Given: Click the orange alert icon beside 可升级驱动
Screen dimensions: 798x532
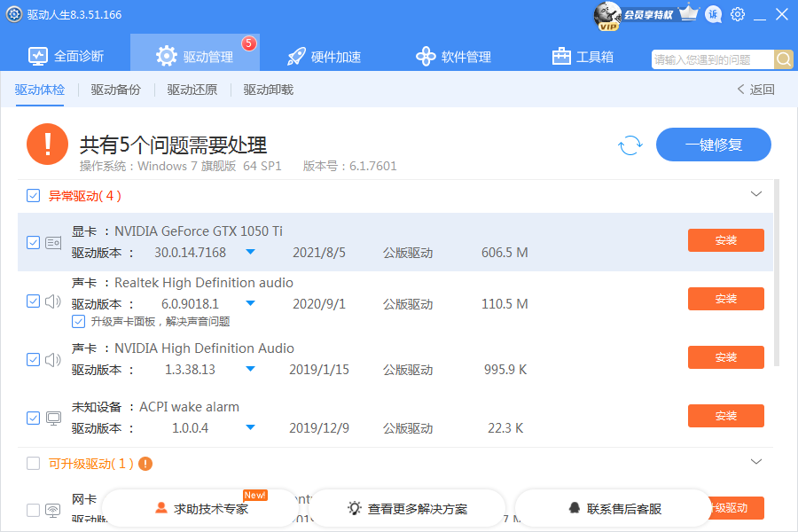Looking at the screenshot, I should click(145, 464).
